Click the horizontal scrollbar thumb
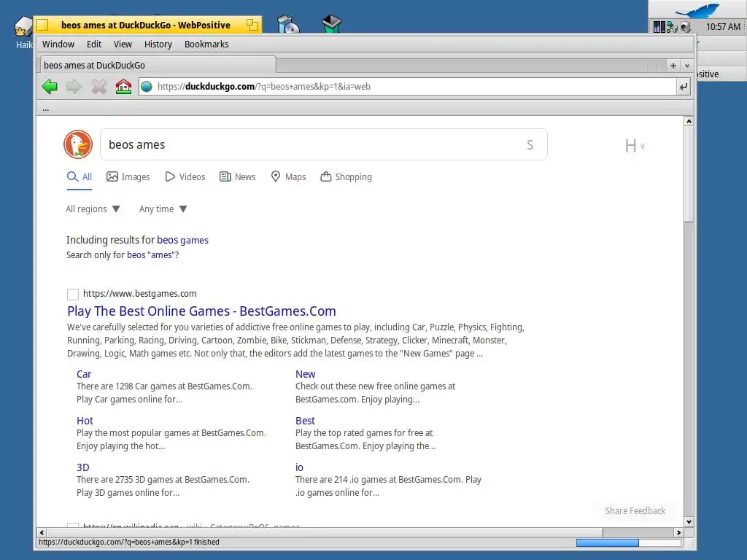This screenshot has height=560, width=747. (324, 532)
